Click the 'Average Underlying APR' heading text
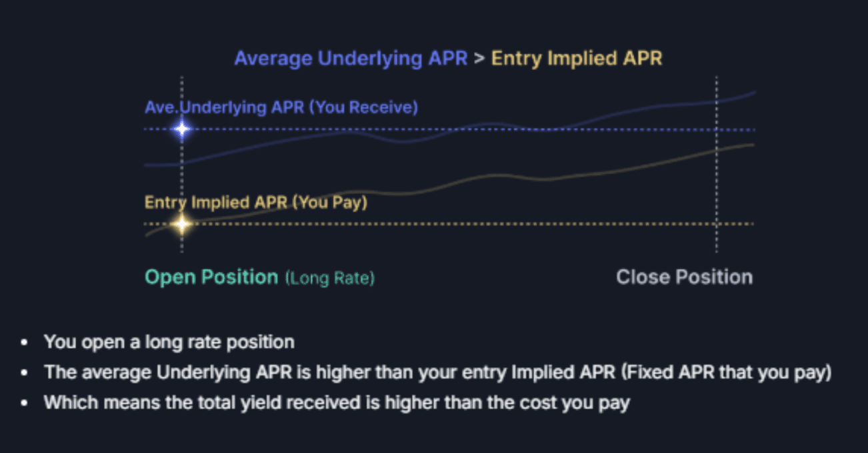 [351, 59]
